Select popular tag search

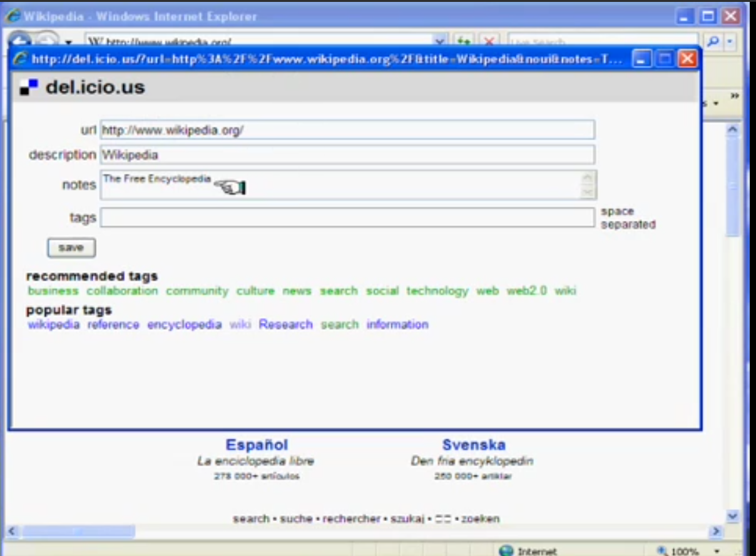point(340,325)
